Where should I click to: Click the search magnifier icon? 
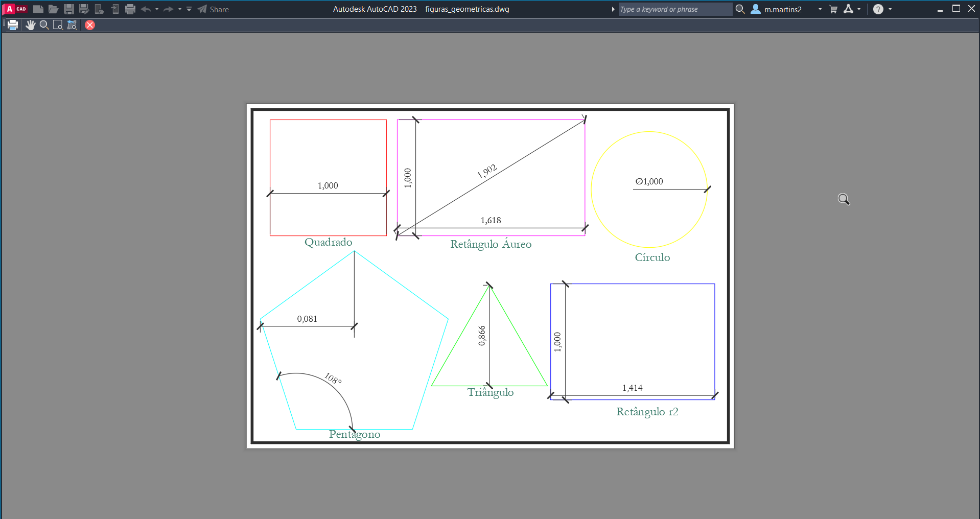coord(740,9)
